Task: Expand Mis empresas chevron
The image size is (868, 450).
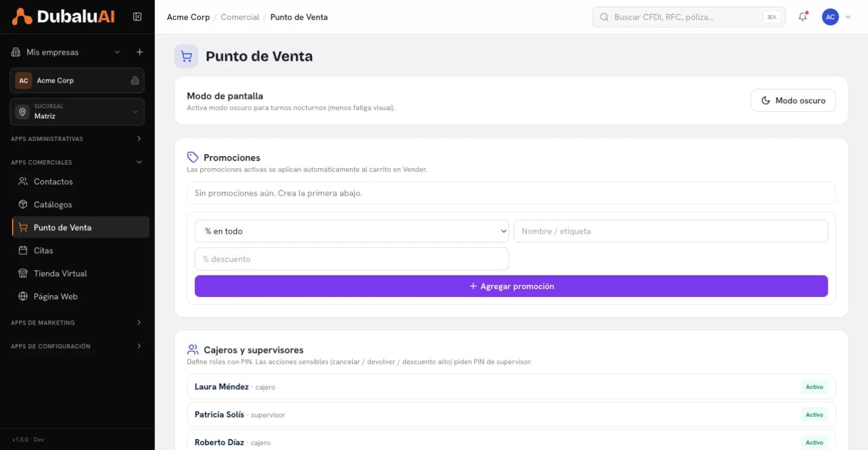Action: (118, 52)
